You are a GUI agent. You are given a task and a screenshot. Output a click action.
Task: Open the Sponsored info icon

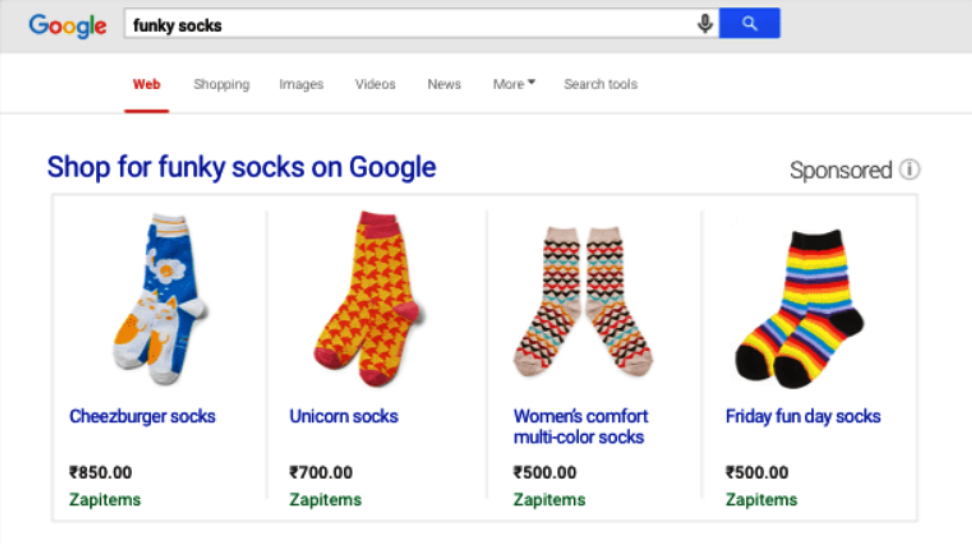click(909, 169)
